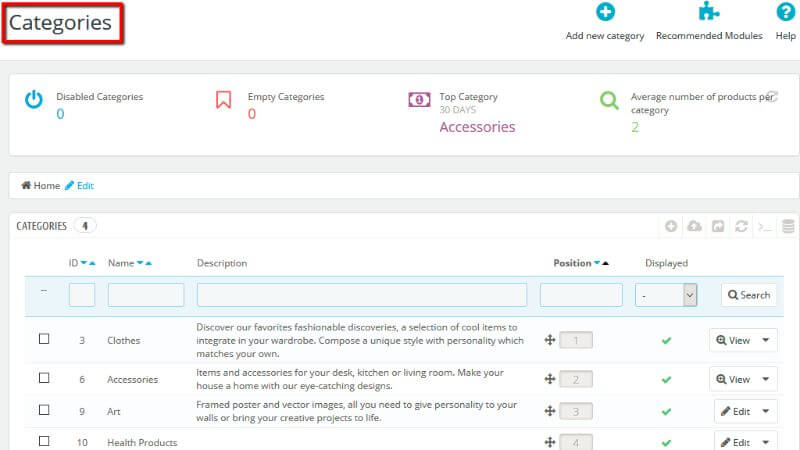Click the Health Products category name
This screenshot has height=450, width=800.
click(x=142, y=442)
